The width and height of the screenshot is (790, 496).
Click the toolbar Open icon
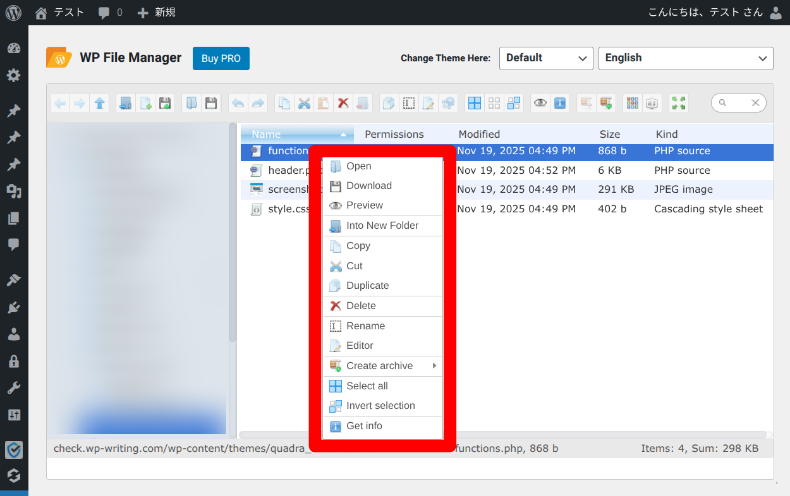click(191, 104)
